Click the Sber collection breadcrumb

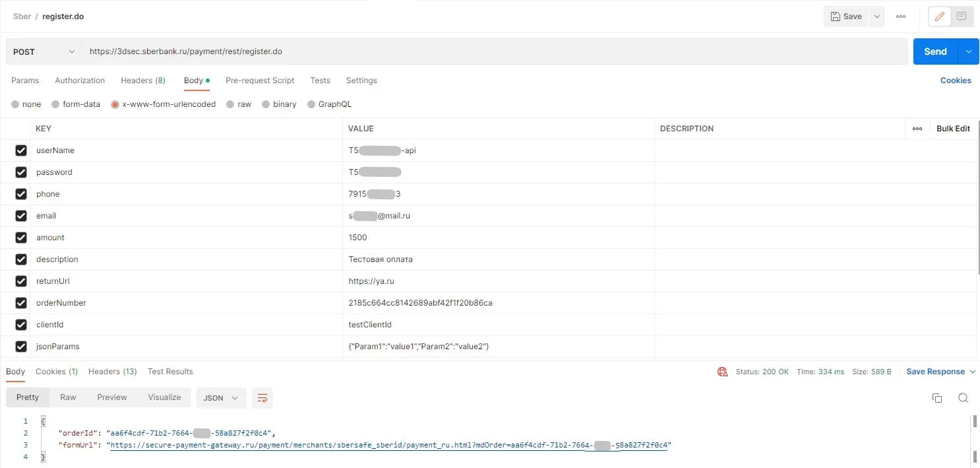point(22,17)
